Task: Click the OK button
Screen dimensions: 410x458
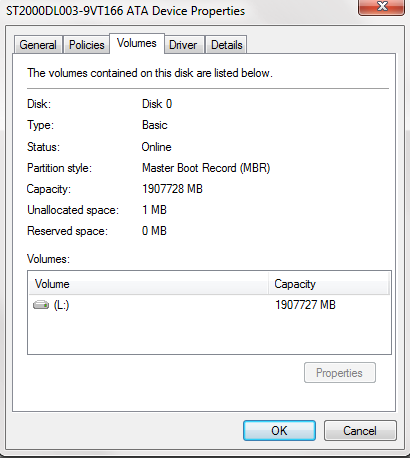Action: (x=279, y=430)
